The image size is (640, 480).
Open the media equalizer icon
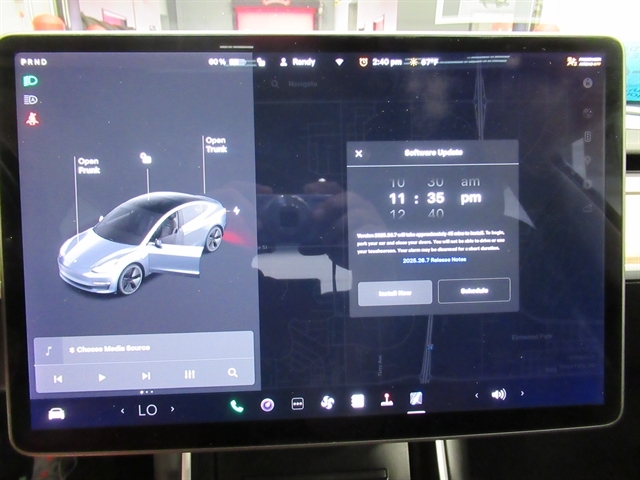coord(189,374)
